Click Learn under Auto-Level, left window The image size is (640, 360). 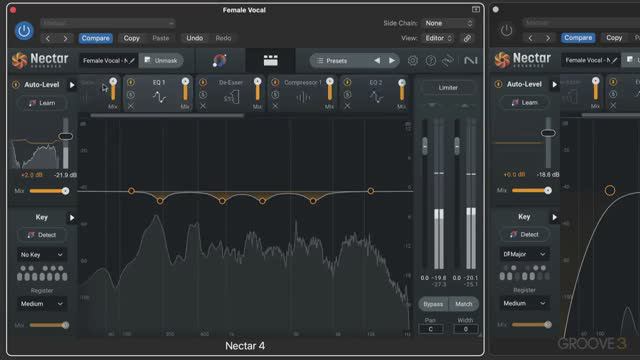click(42, 103)
